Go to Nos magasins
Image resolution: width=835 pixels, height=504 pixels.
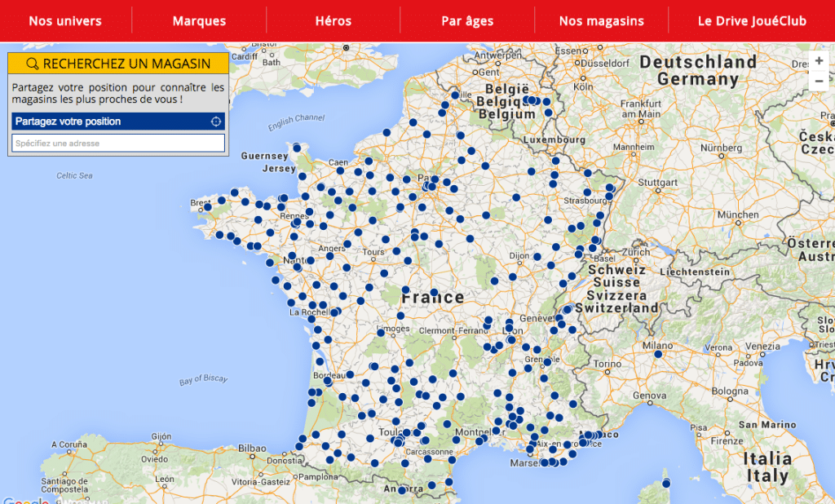[x=602, y=20]
